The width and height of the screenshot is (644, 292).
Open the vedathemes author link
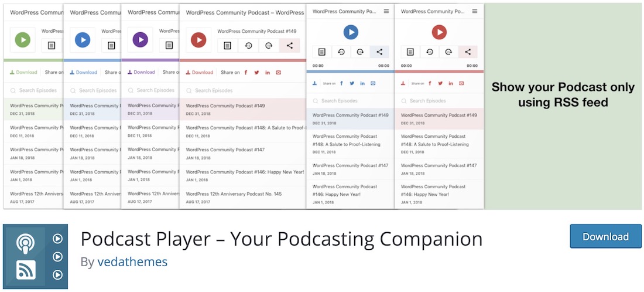tap(132, 262)
